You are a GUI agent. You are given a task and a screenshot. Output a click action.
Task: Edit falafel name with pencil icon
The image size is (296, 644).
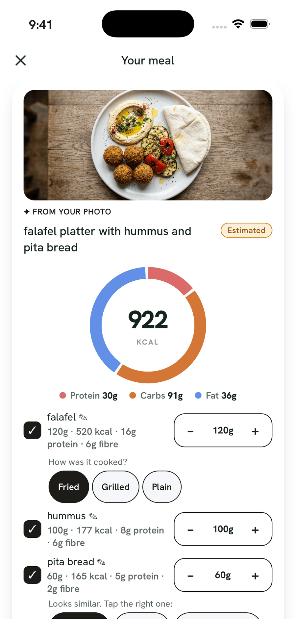tap(83, 418)
